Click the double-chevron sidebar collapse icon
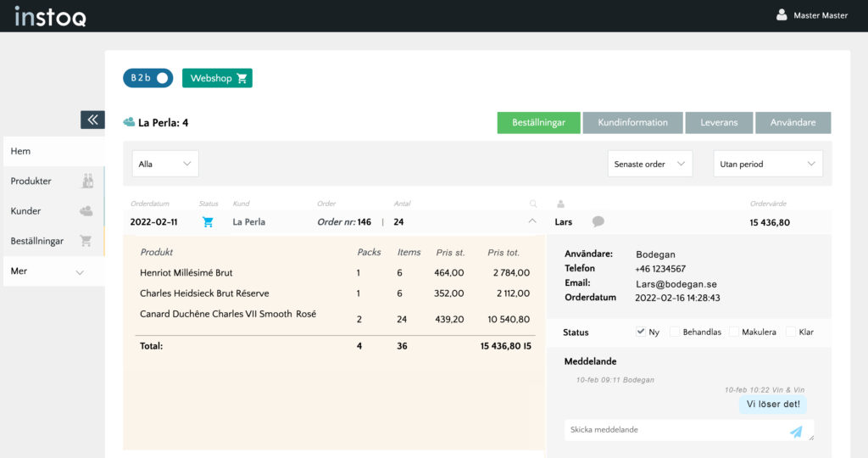Image resolution: width=868 pixels, height=458 pixels. pyautogui.click(x=92, y=120)
